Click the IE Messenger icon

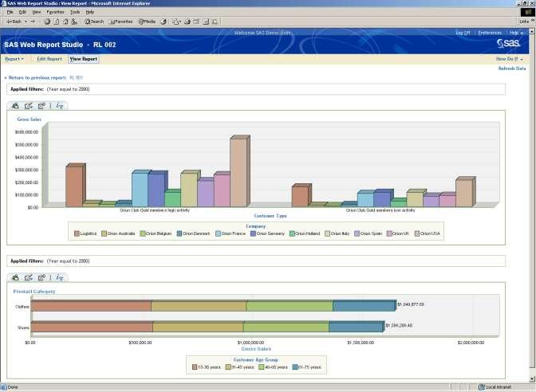[x=215, y=22]
